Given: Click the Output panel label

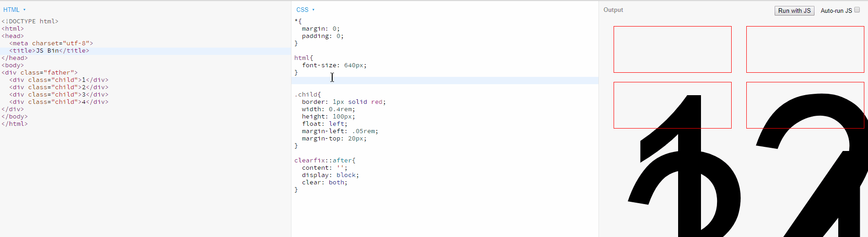Looking at the screenshot, I should (613, 10).
